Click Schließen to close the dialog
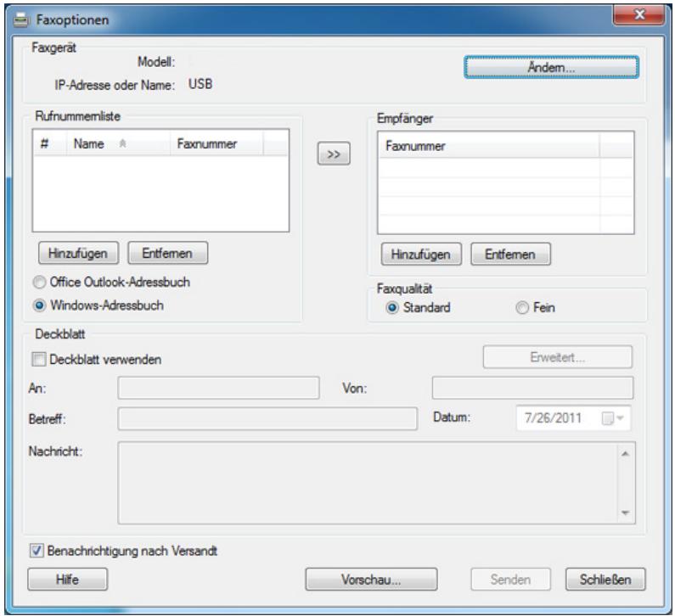This screenshot has width=675, height=616. [605, 580]
